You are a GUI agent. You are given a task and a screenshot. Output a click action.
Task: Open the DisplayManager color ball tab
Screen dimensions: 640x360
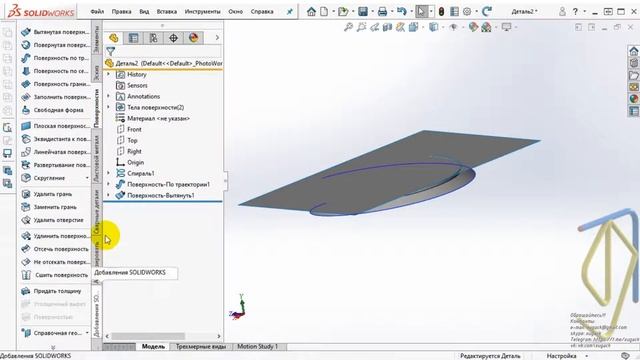(193, 38)
